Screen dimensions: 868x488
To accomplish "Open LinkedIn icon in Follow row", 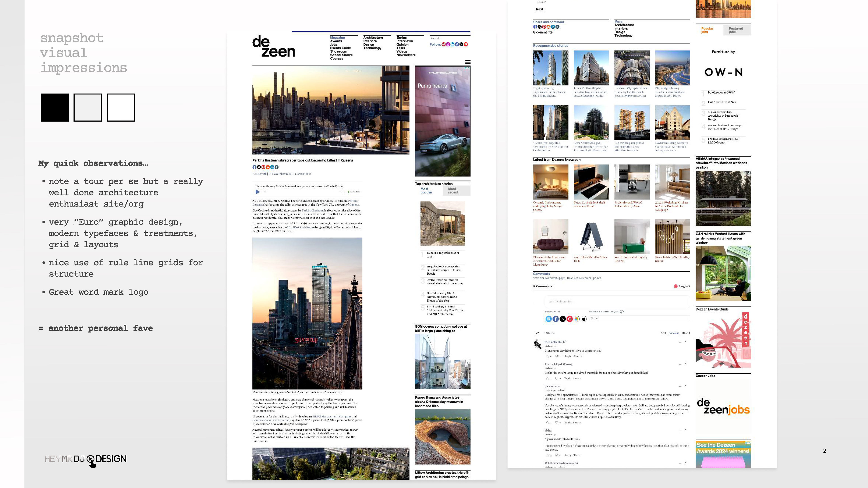I will click(x=453, y=45).
